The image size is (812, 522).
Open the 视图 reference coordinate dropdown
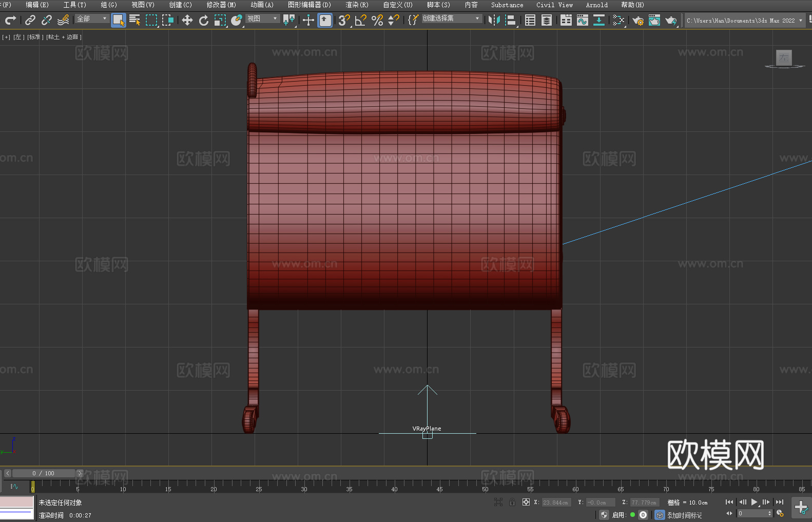tap(262, 18)
